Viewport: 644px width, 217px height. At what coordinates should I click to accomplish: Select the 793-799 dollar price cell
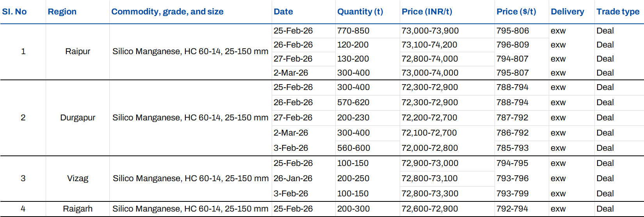[512, 194]
